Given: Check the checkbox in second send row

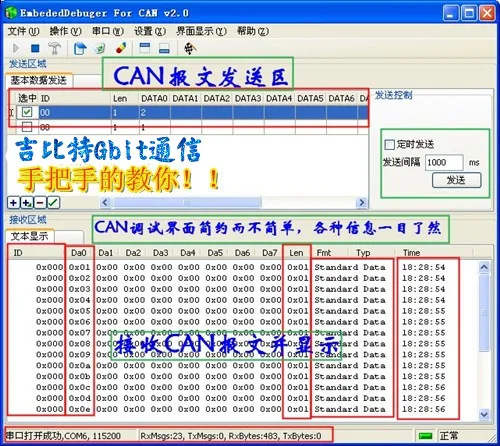Looking at the screenshot, I should (27, 127).
